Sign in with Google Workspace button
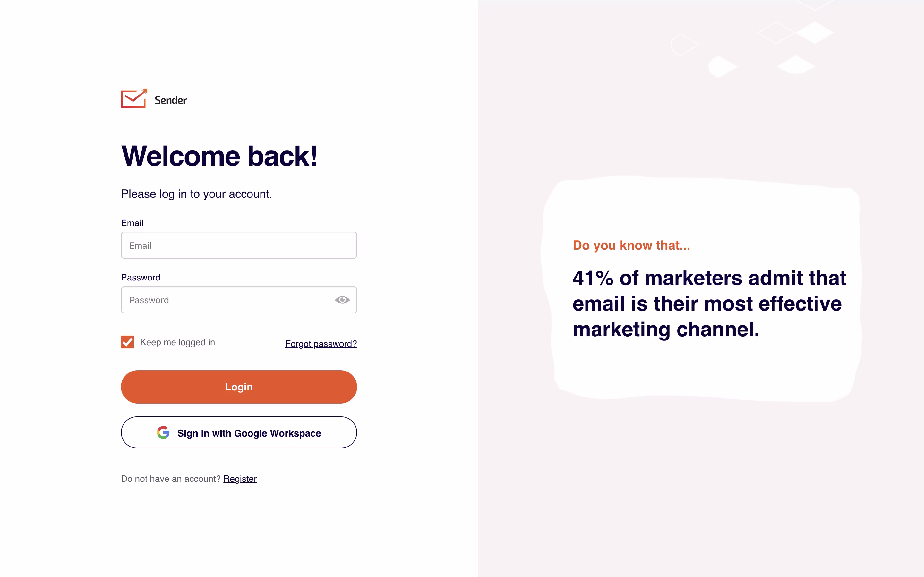The image size is (924, 577). pos(239,432)
